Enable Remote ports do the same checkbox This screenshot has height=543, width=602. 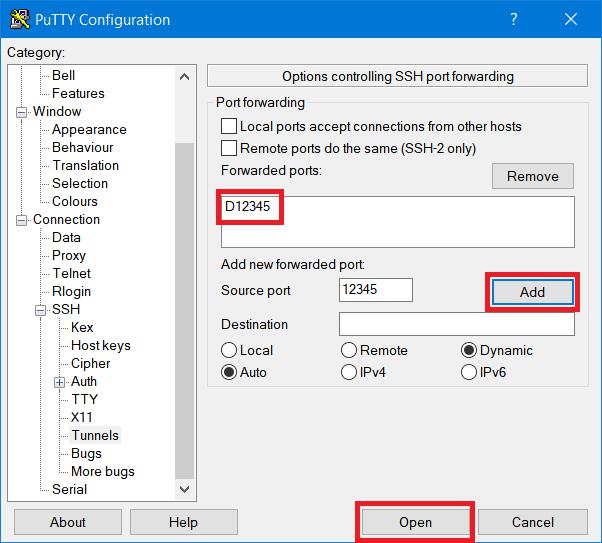click(229, 148)
